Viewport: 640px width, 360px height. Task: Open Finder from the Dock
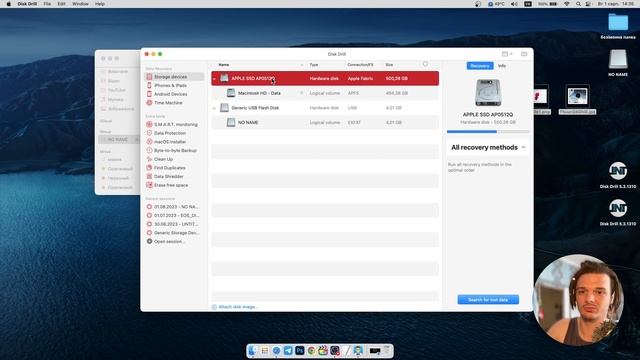253,350
